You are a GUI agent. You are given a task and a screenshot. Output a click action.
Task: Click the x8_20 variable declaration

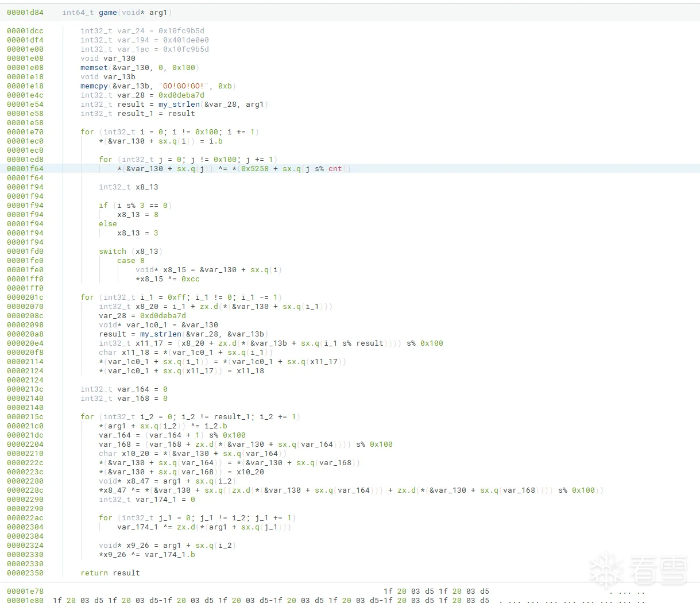[147, 307]
